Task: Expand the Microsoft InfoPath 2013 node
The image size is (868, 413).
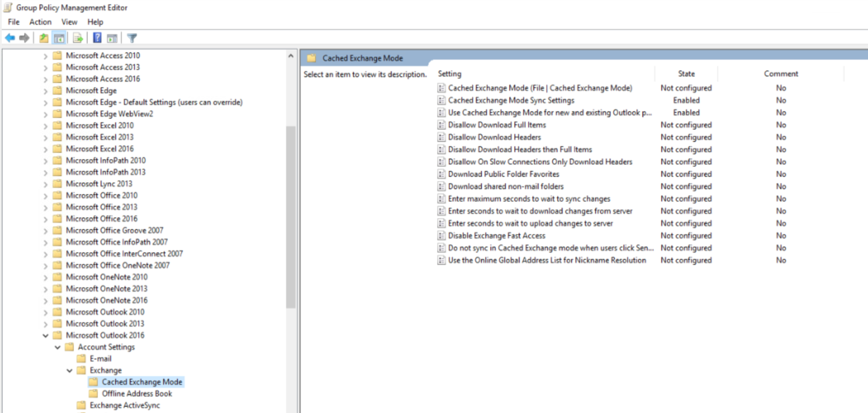Action: 45,172
